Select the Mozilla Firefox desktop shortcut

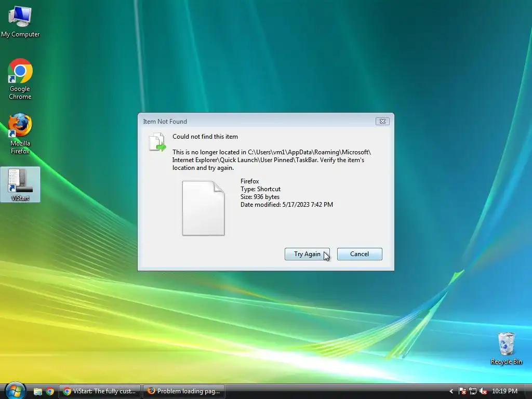(20, 134)
